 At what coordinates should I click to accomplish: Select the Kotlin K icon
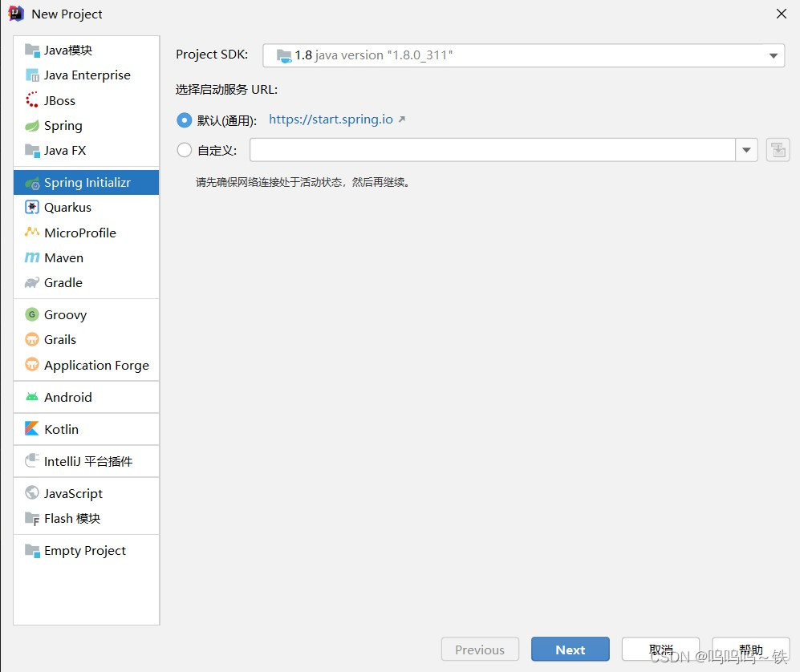click(x=32, y=429)
